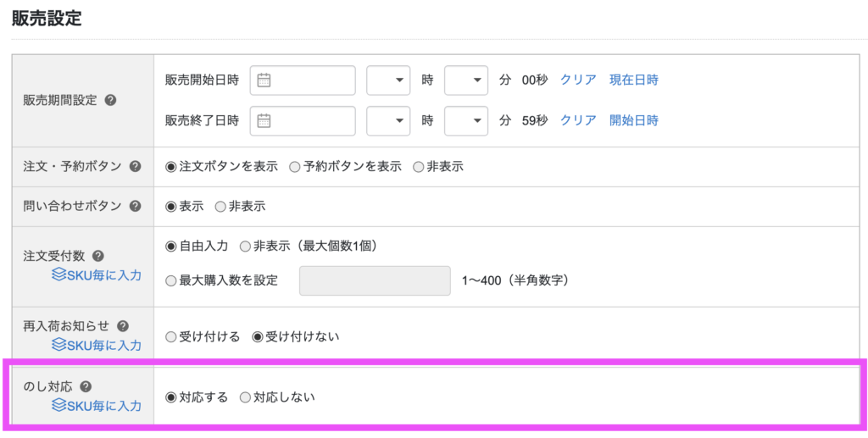Click クリア link for 販売終了日時
This screenshot has height=438, width=868.
click(578, 120)
